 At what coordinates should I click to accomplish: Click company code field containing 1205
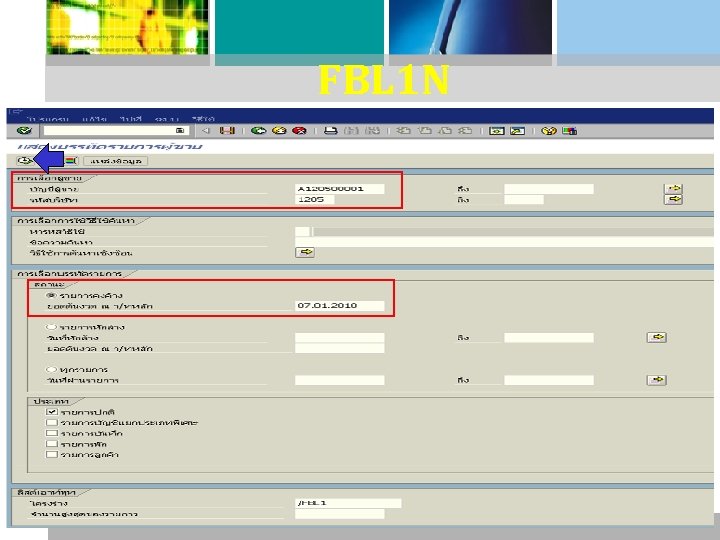[x=315, y=199]
